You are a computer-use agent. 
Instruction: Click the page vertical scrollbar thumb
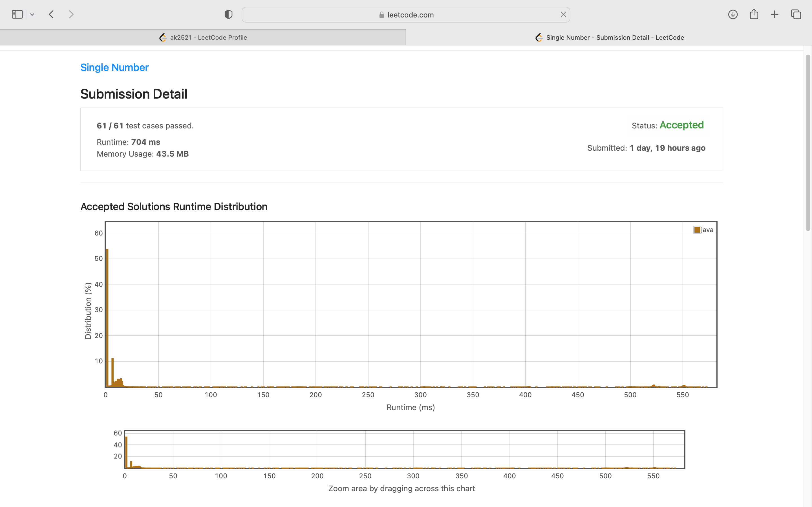point(808,143)
